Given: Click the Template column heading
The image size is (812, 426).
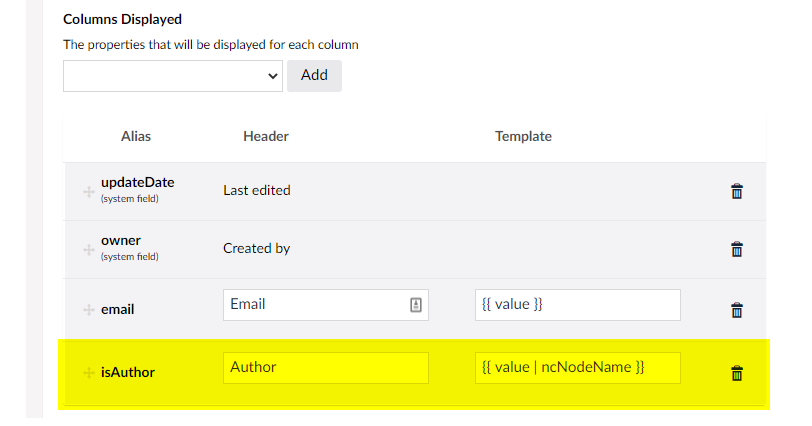Looking at the screenshot, I should tap(523, 137).
